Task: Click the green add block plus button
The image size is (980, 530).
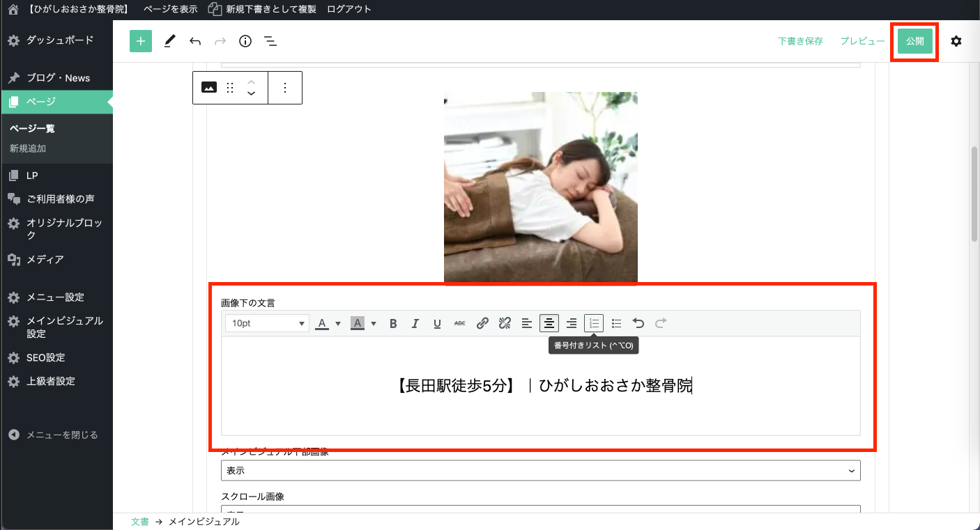Action: click(x=141, y=41)
